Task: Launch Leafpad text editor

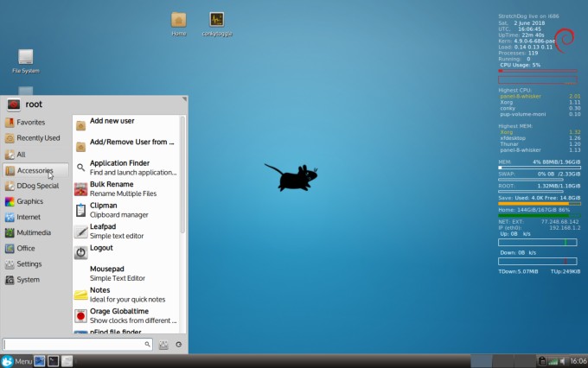Action: [x=126, y=232]
